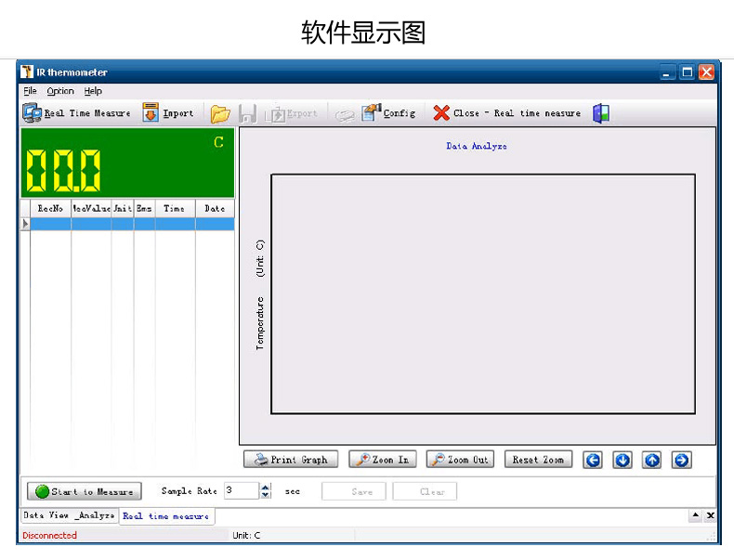Screen dimensions: 734x560
Task: Increase Sample Rate with up spinner arrow
Action: (x=266, y=487)
